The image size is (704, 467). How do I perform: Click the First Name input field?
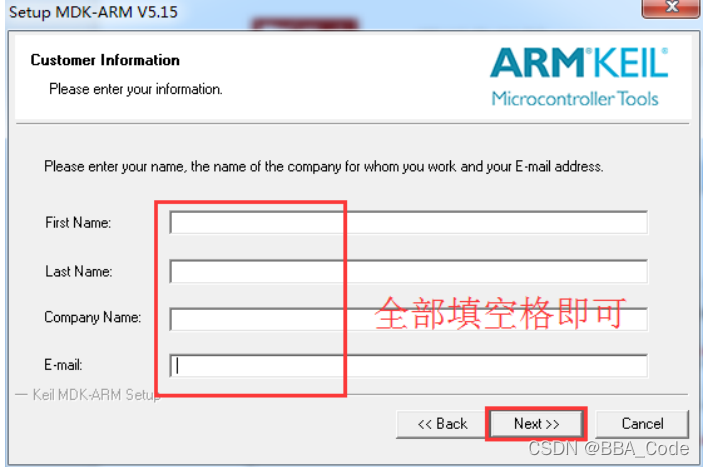(409, 222)
